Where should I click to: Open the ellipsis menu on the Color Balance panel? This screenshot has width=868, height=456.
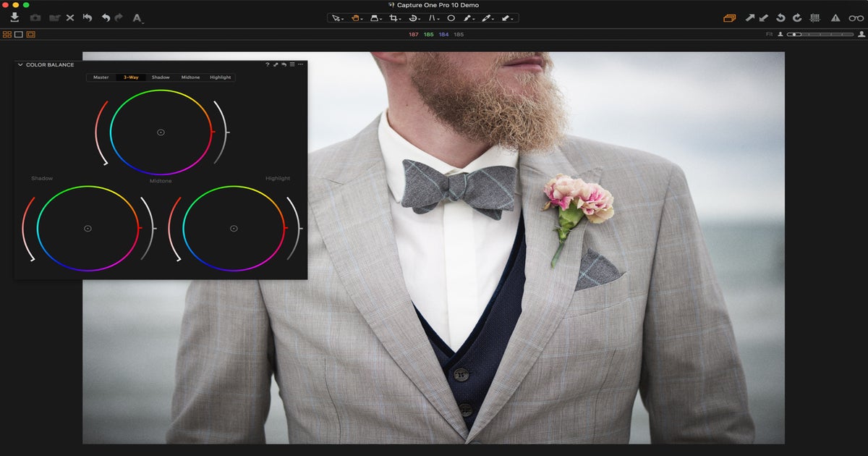coord(299,64)
